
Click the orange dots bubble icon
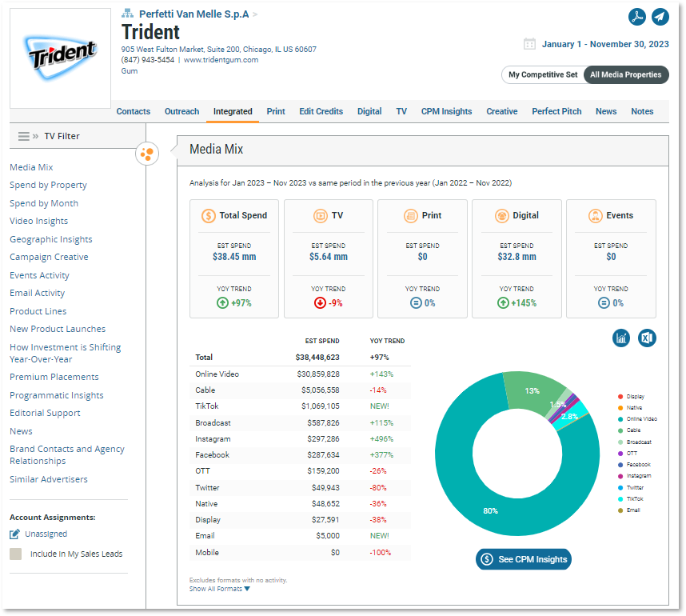pyautogui.click(x=147, y=154)
